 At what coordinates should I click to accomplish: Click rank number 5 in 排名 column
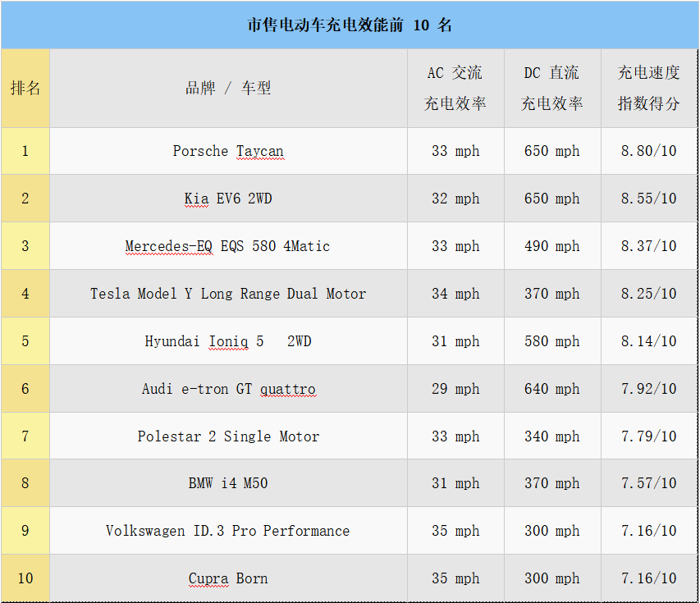[25, 341]
